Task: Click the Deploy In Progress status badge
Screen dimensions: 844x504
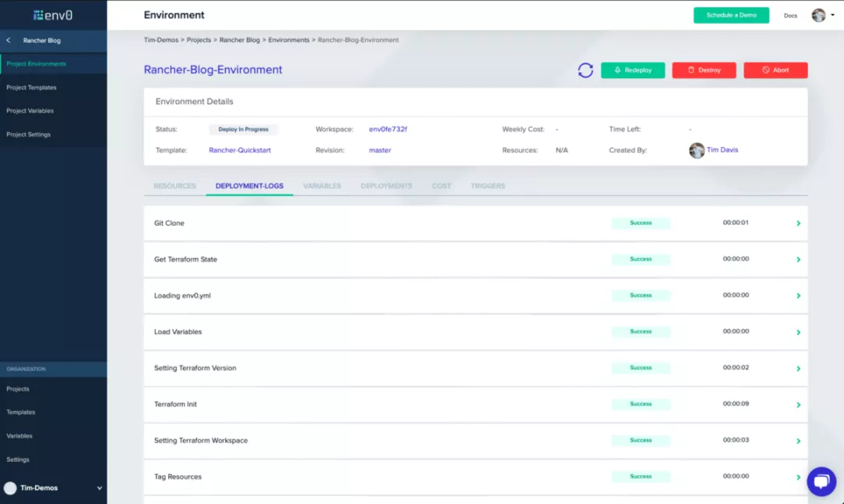Action: (243, 129)
